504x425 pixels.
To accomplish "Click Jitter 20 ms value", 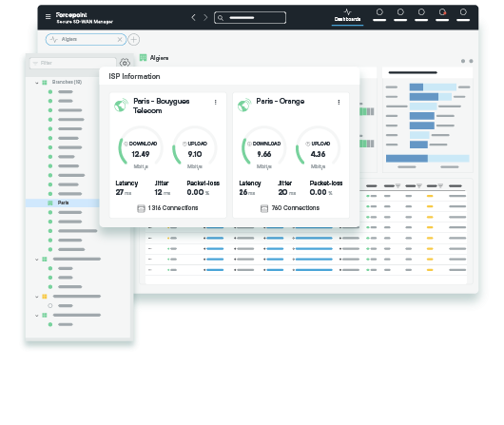I will (287, 192).
